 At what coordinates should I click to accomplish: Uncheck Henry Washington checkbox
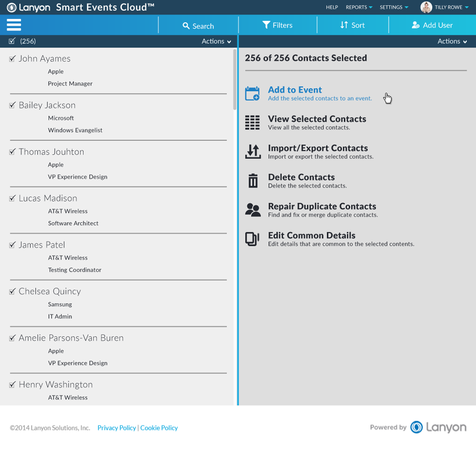coord(12,385)
